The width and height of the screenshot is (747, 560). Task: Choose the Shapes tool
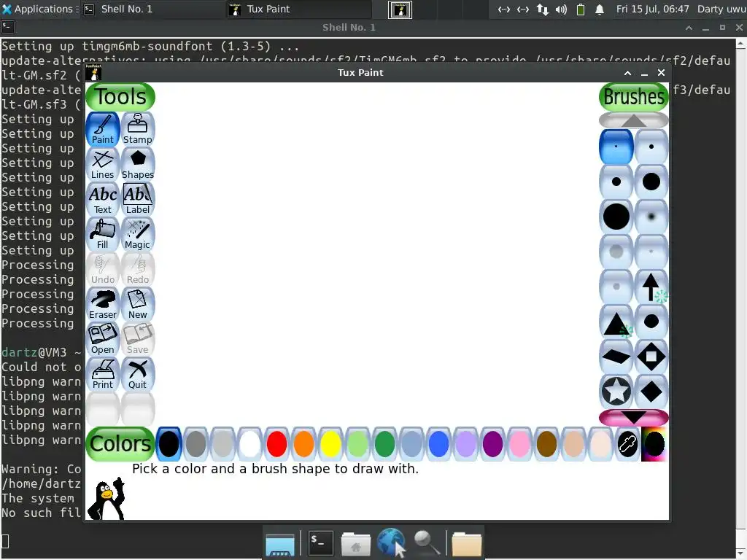pyautogui.click(x=138, y=164)
